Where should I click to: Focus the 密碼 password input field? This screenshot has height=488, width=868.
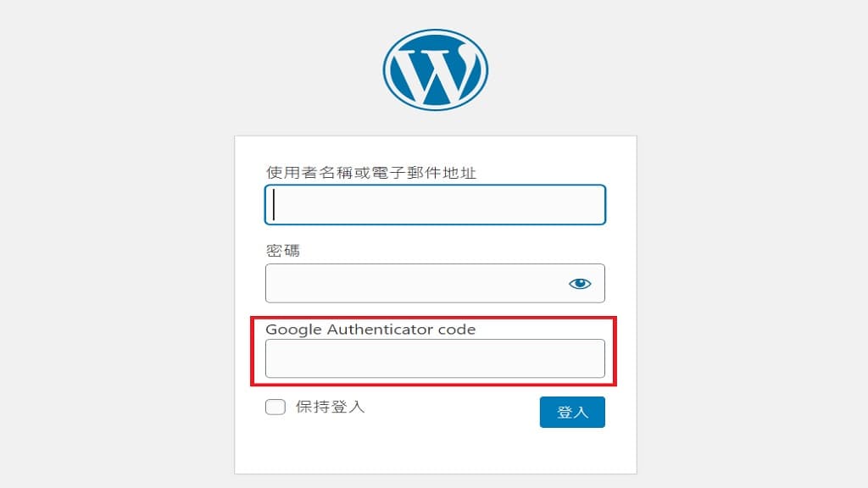pos(435,283)
